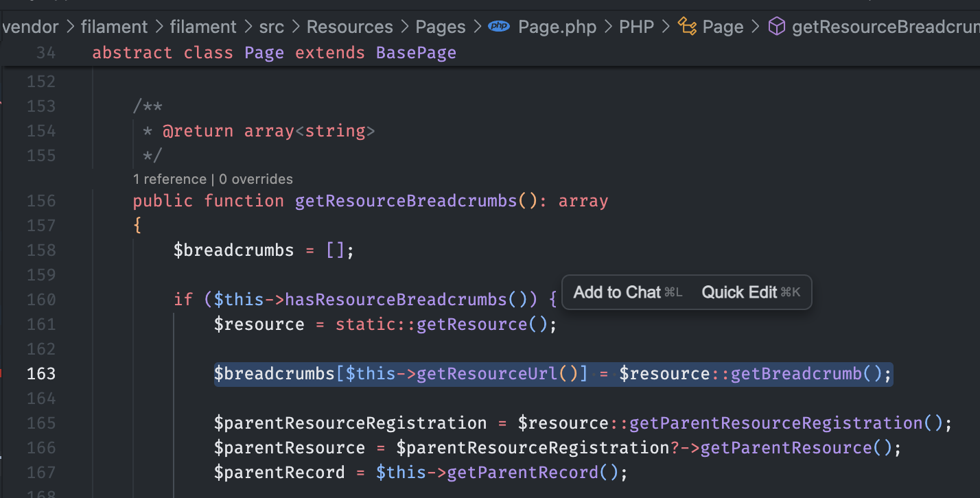Open the "0 overrides" code lens
The height and width of the screenshot is (498, 980).
tap(256, 179)
